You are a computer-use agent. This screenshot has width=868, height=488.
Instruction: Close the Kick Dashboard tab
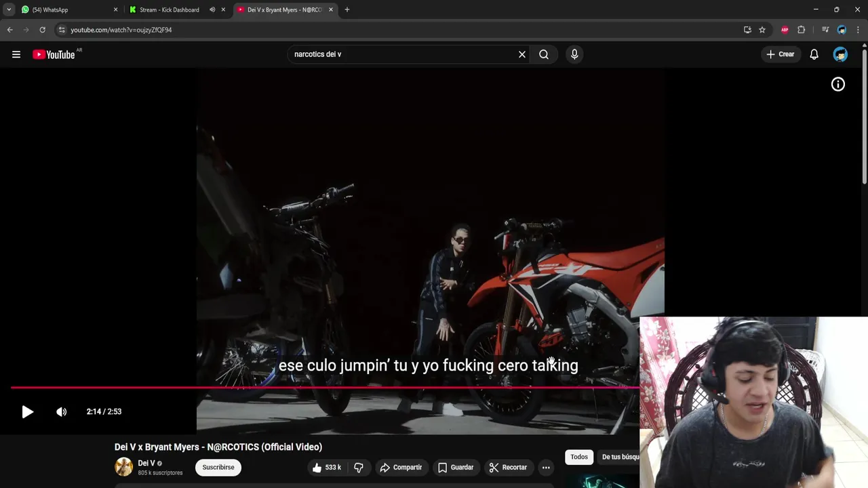click(223, 9)
